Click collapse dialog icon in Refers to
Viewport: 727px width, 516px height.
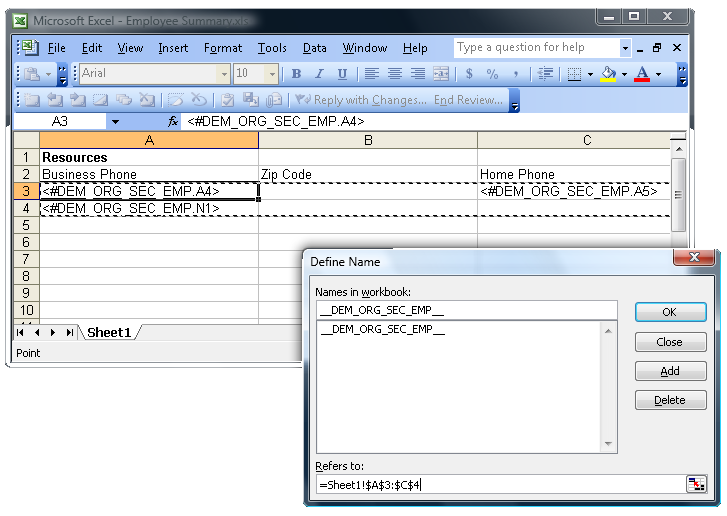696,484
